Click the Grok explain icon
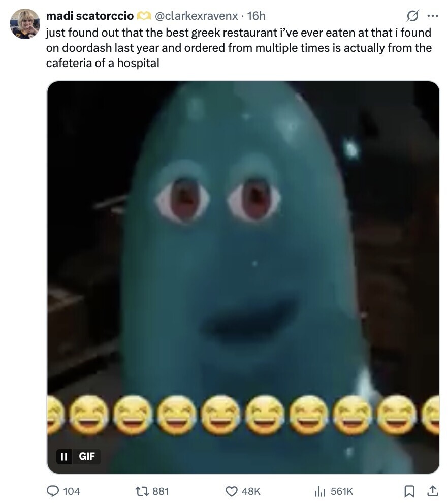Image resolution: width=448 pixels, height=503 pixels. click(x=412, y=16)
